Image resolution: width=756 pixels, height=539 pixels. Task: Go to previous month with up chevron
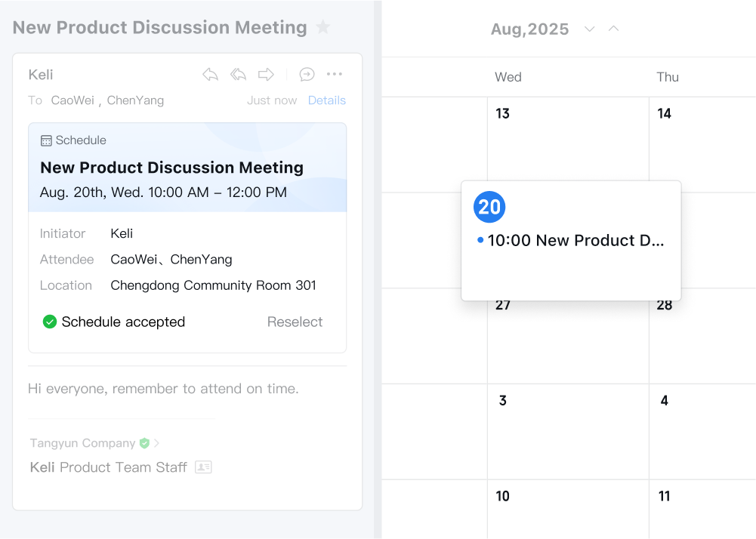coord(614,29)
